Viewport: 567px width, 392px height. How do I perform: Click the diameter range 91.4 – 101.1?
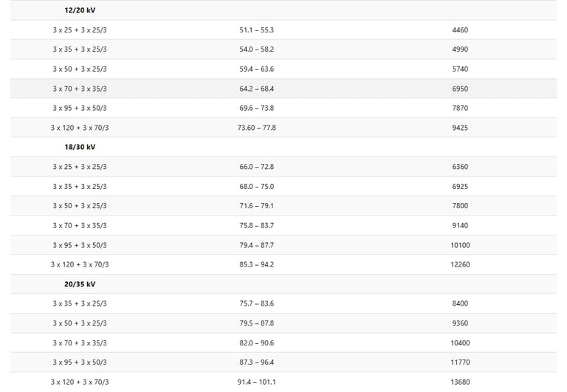click(257, 382)
